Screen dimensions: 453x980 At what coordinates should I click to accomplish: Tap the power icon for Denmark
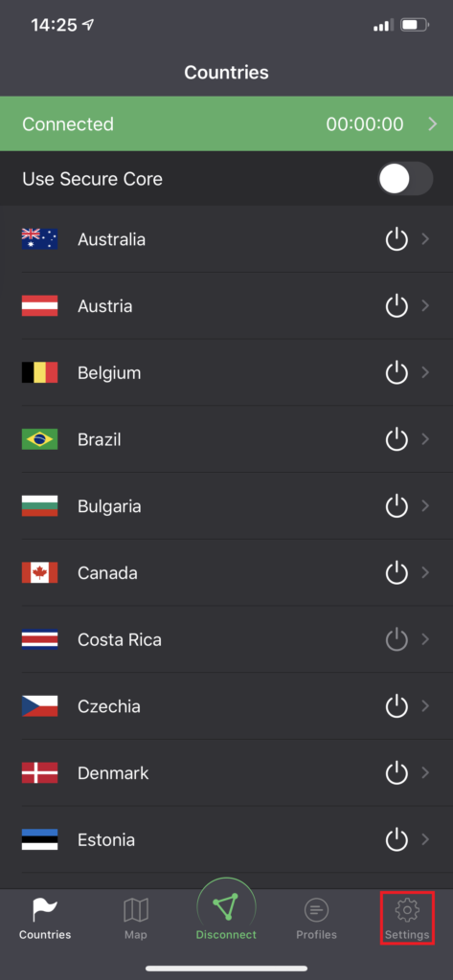(x=396, y=773)
